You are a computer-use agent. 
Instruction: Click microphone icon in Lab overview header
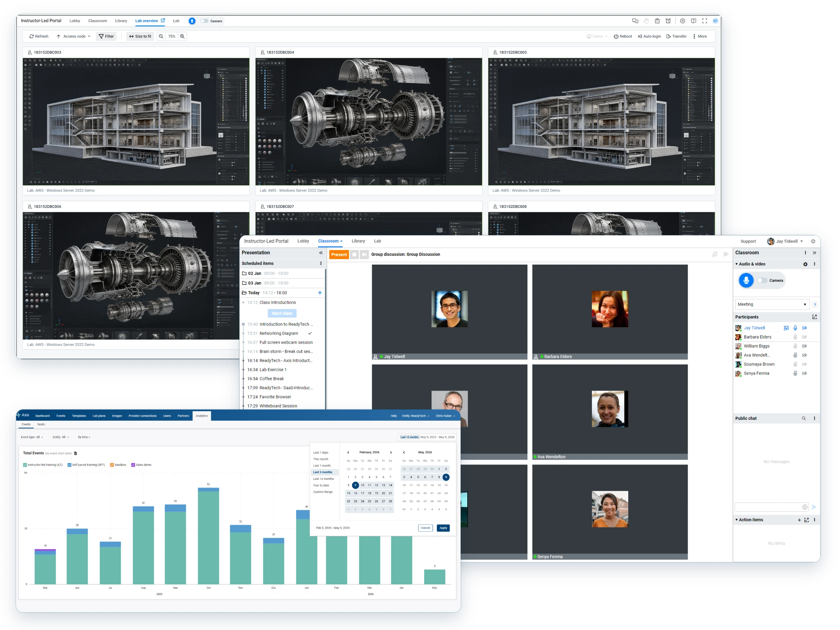pyautogui.click(x=192, y=21)
